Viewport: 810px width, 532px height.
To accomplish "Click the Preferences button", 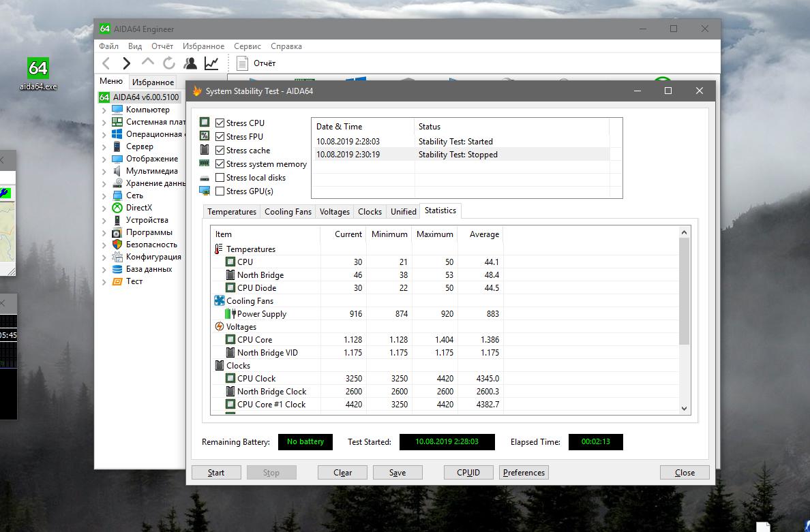I will pos(524,473).
